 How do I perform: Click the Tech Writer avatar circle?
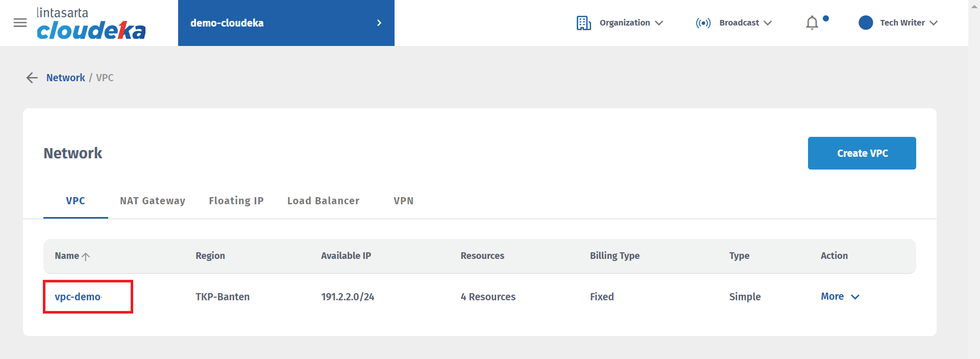(866, 23)
